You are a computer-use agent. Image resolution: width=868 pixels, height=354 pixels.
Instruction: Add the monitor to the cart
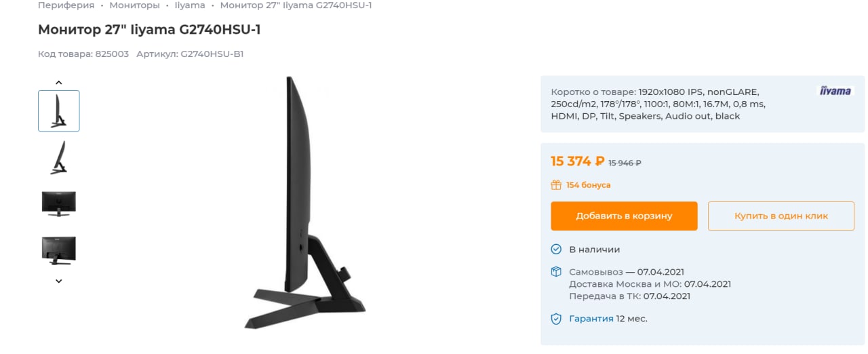(624, 216)
